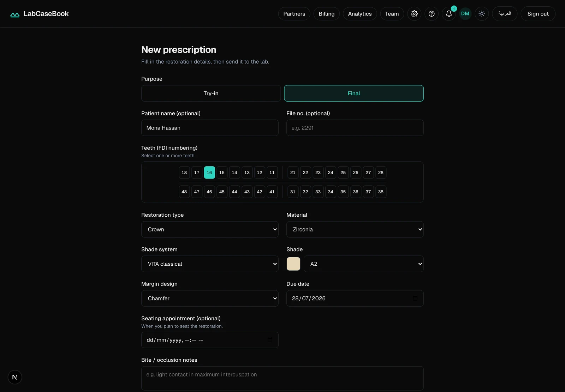
Task: Click the Due date field
Action: (355, 298)
